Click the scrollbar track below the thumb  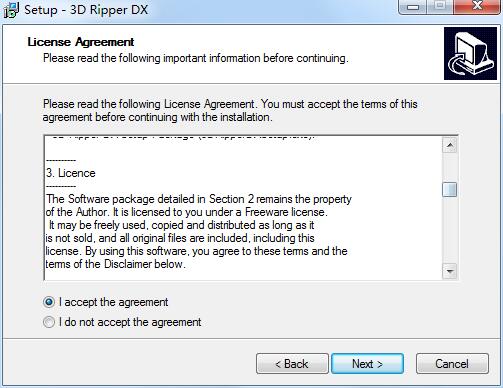450,230
